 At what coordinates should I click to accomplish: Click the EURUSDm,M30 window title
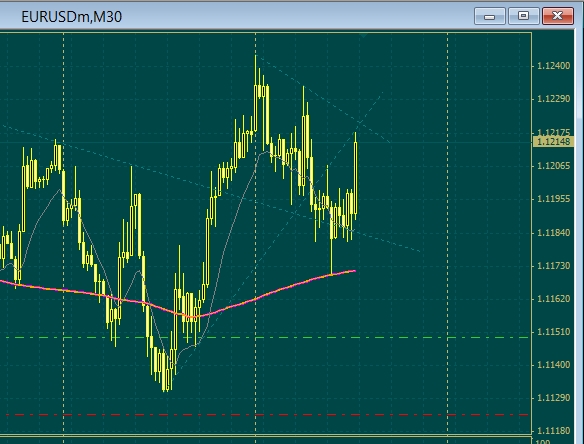[x=72, y=17]
